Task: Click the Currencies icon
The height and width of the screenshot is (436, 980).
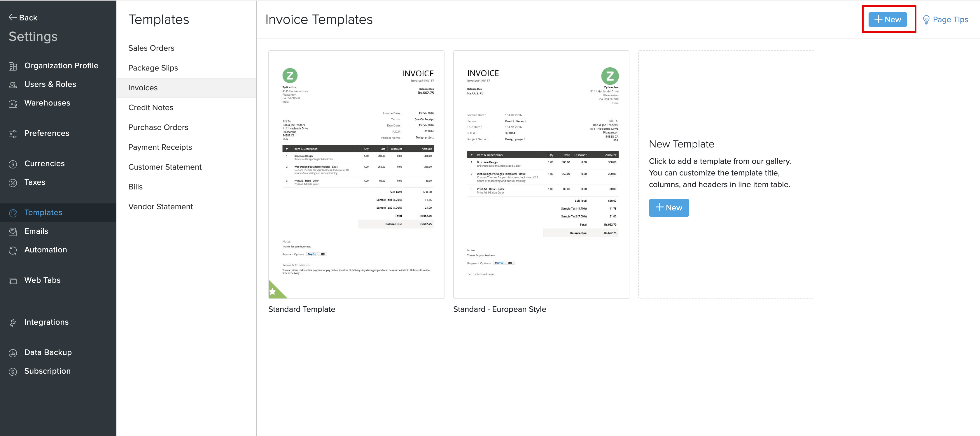Action: tap(11, 163)
